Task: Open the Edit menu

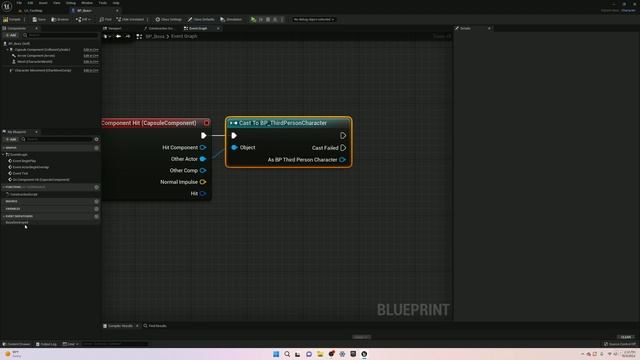Action: point(30,3)
